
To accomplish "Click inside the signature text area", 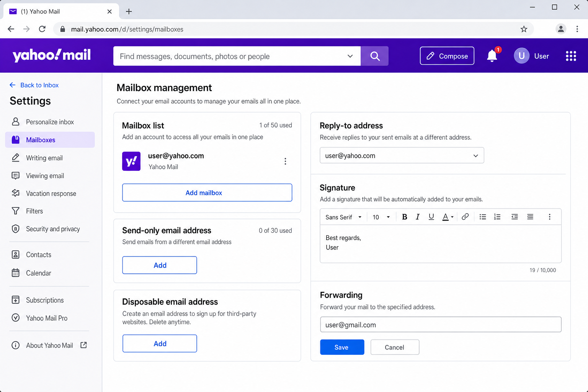I will [441, 244].
